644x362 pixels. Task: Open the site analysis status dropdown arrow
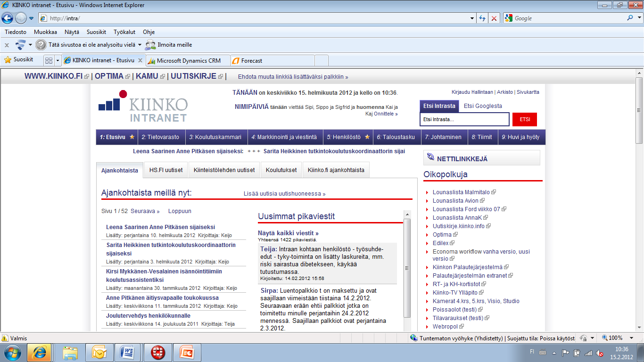(140, 45)
